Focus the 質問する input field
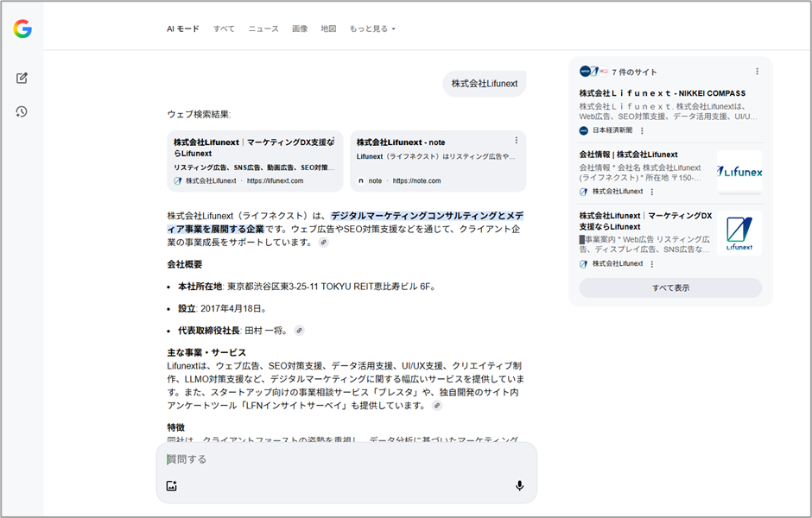 tap(346, 459)
